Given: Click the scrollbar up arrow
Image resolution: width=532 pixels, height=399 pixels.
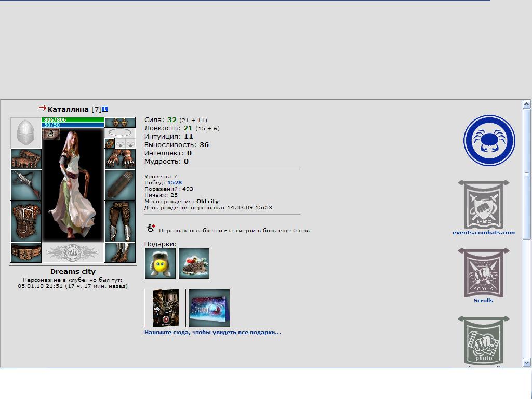Looking at the screenshot, I should tap(527, 104).
